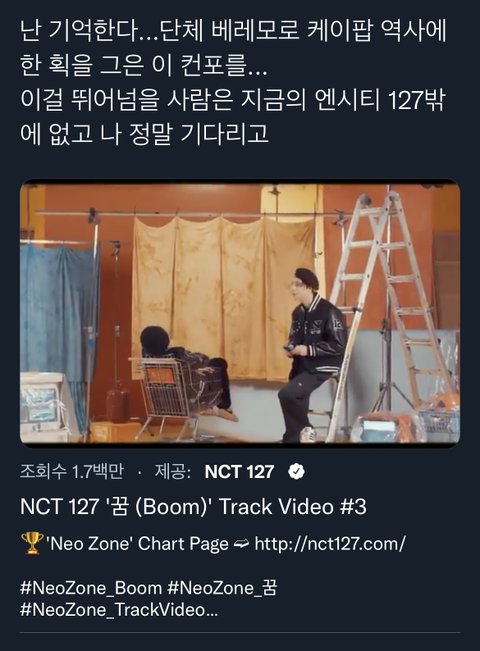This screenshot has width=480, height=651.
Task: Select the tweet line starting 이걸 뛰어넘을
Action: (233, 100)
